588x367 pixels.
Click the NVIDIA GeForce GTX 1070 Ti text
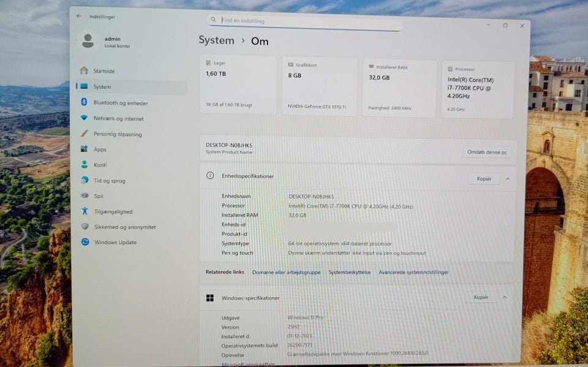(x=317, y=107)
